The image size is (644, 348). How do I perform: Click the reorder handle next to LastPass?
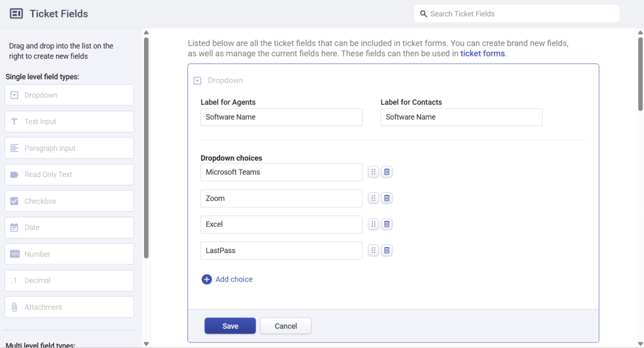click(x=373, y=251)
